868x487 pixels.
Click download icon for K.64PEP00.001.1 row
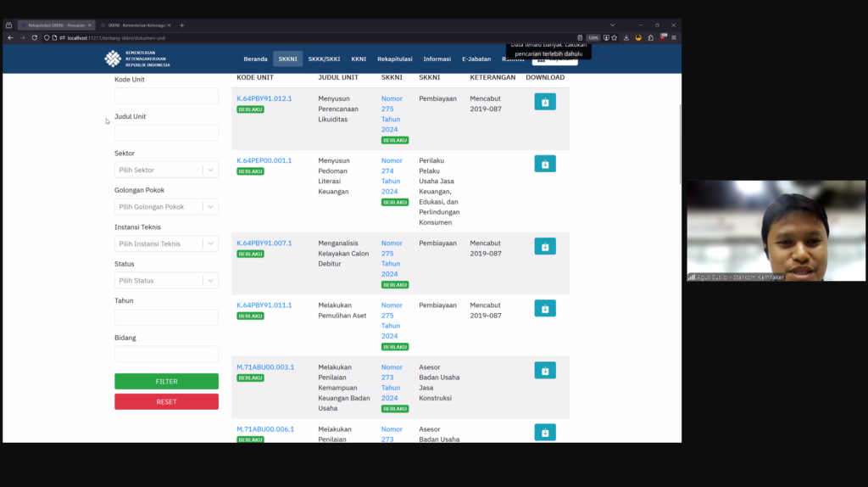tap(545, 164)
